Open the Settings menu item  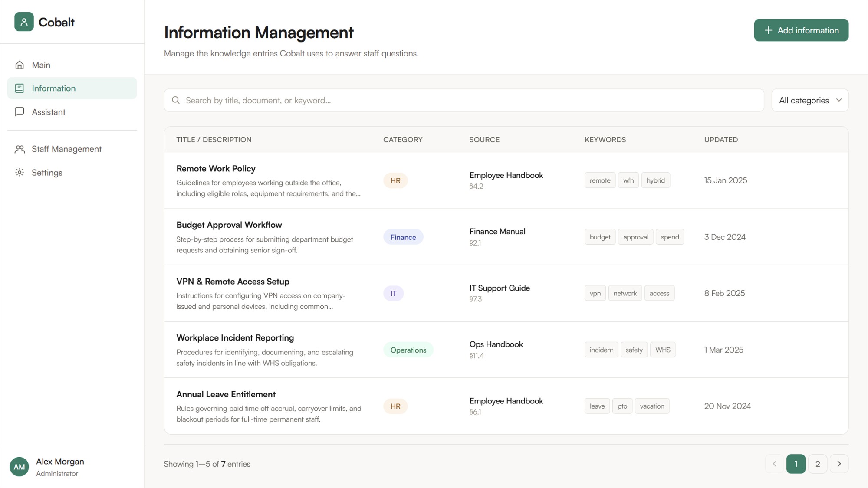point(72,172)
